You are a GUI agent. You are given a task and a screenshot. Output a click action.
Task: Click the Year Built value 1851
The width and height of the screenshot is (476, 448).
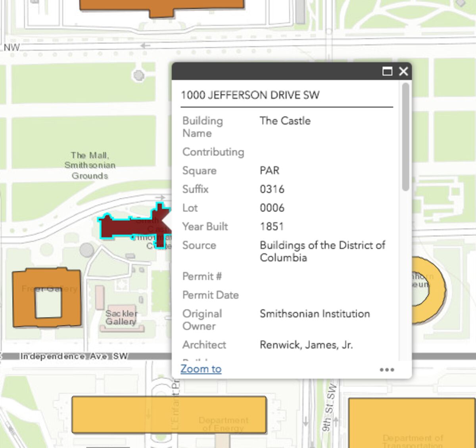coord(272,226)
